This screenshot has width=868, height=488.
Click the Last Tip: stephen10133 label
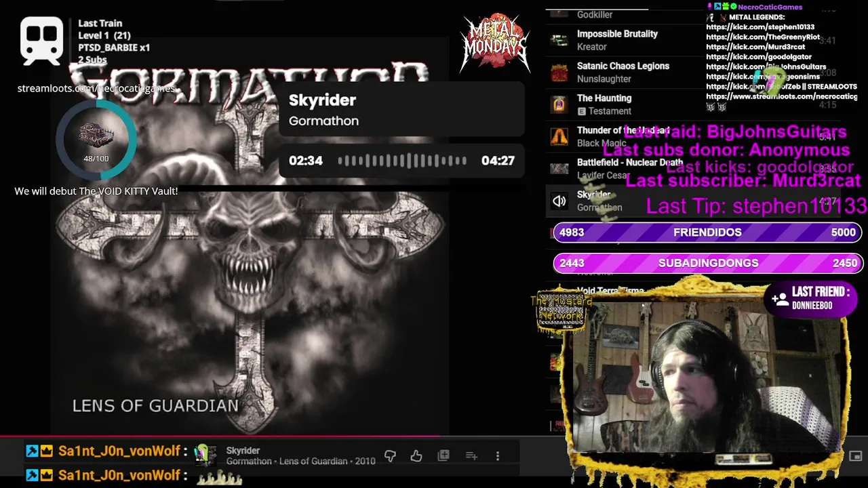756,206
